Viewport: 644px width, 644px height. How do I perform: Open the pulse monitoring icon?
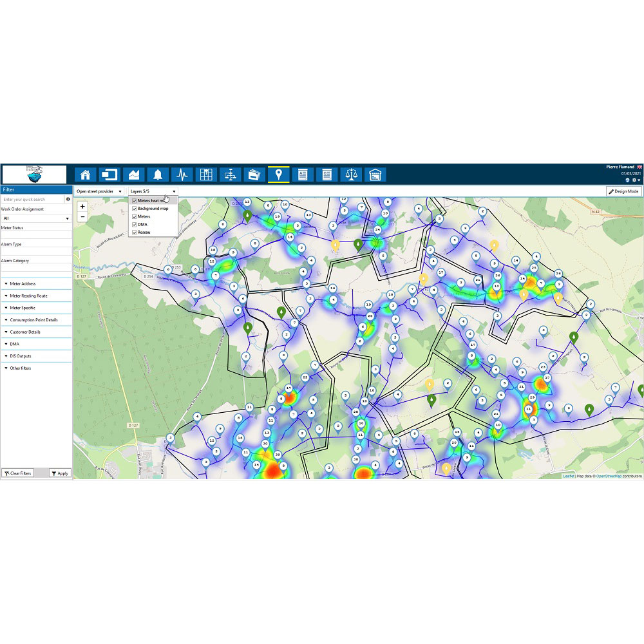[x=182, y=175]
